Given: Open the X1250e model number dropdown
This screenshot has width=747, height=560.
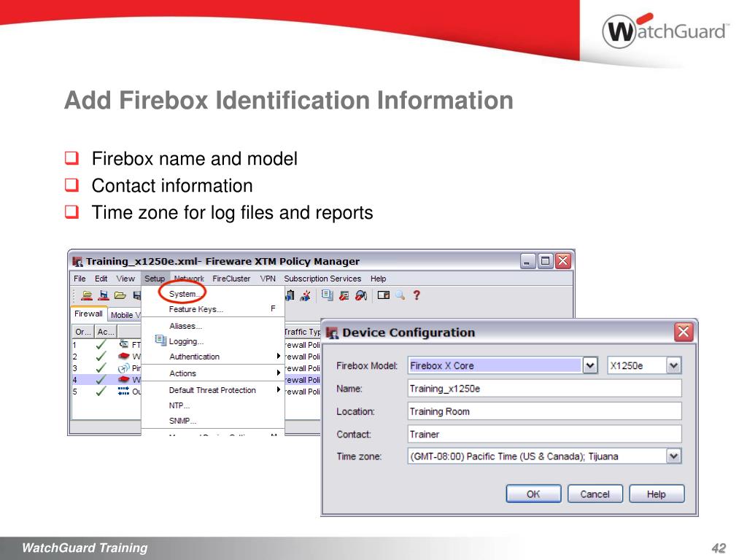Looking at the screenshot, I should 673,366.
